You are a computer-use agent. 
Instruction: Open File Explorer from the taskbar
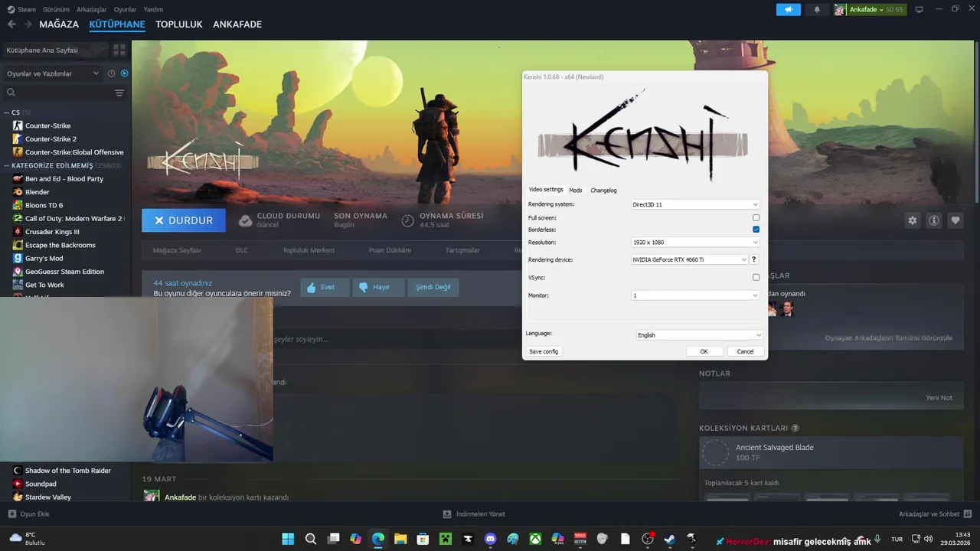coord(400,539)
